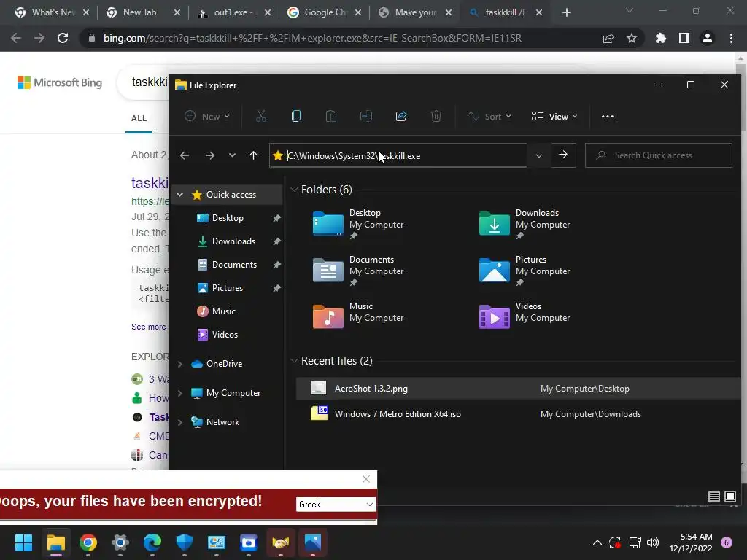Image resolution: width=747 pixels, height=560 pixels.
Task: Open the Sort dropdown in File Explorer
Action: [x=489, y=116]
